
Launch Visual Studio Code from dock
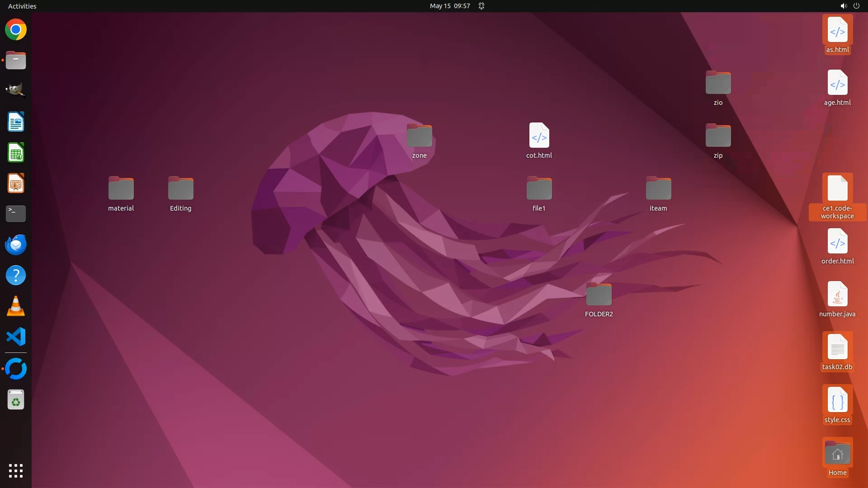16,337
